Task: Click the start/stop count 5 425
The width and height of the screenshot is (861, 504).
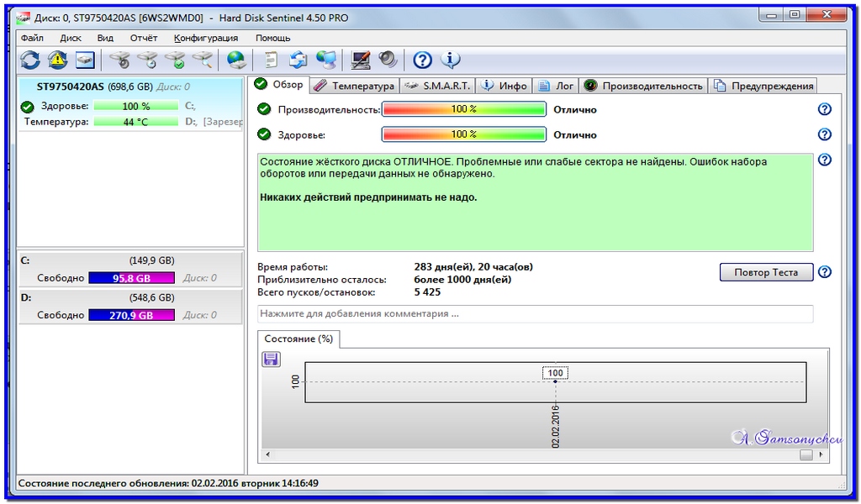Action: [x=427, y=292]
